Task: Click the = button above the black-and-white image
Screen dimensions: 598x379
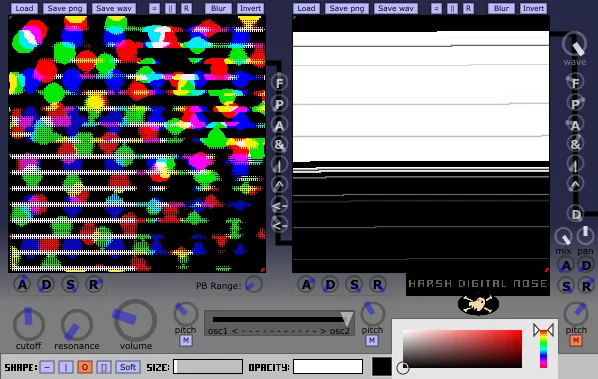Action: pos(436,8)
